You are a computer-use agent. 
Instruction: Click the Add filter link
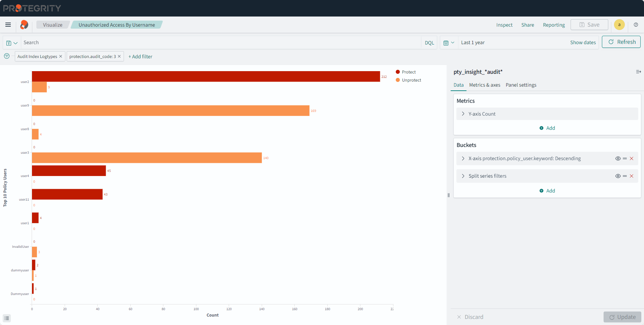point(140,57)
